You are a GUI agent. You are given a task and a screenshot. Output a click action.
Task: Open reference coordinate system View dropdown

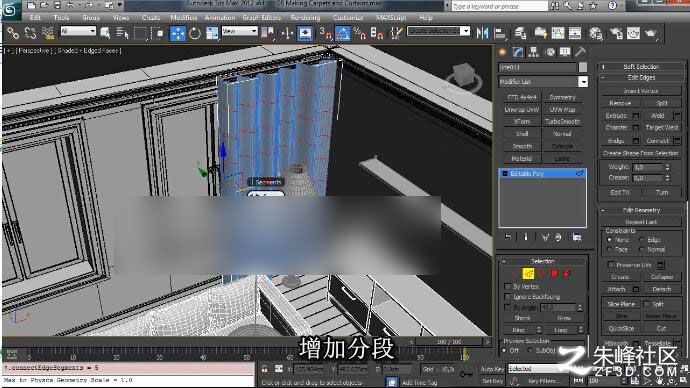pyautogui.click(x=239, y=31)
